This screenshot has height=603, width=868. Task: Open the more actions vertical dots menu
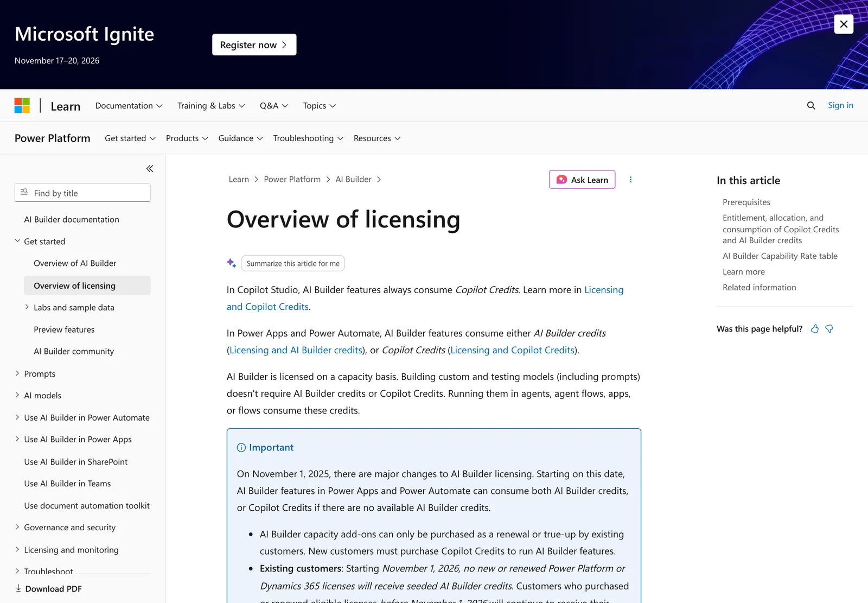[x=630, y=180]
